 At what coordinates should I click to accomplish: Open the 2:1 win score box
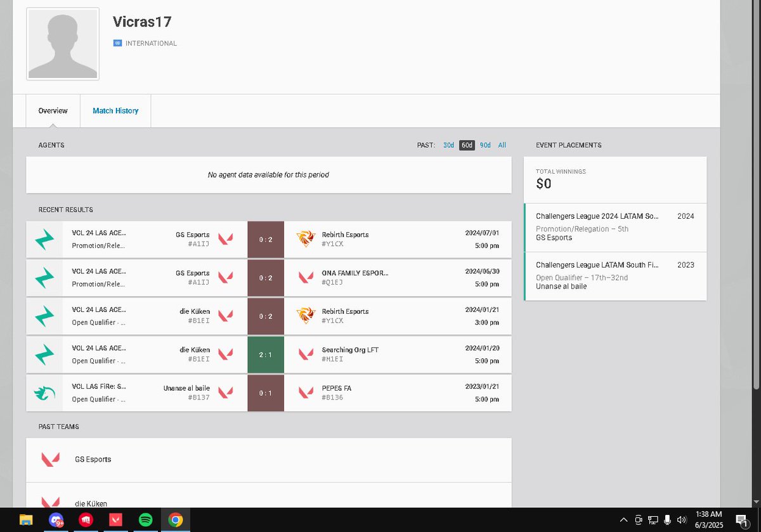pyautogui.click(x=266, y=354)
